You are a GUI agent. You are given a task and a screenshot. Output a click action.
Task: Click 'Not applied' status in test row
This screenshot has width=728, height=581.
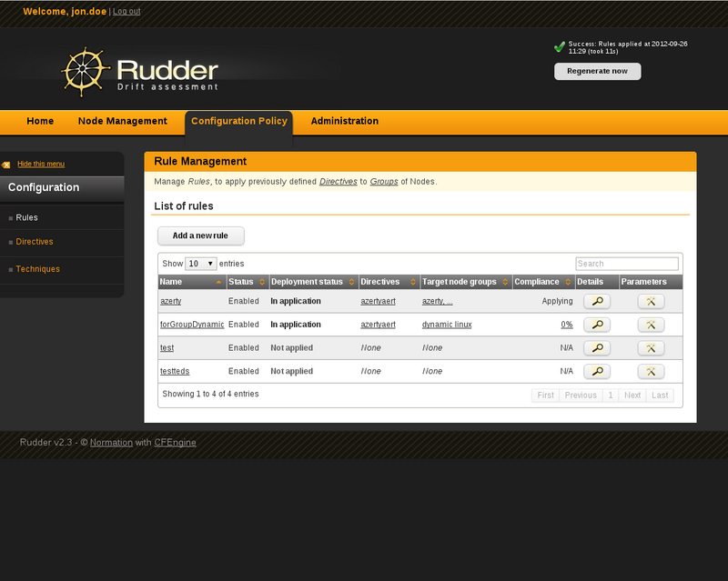(291, 347)
